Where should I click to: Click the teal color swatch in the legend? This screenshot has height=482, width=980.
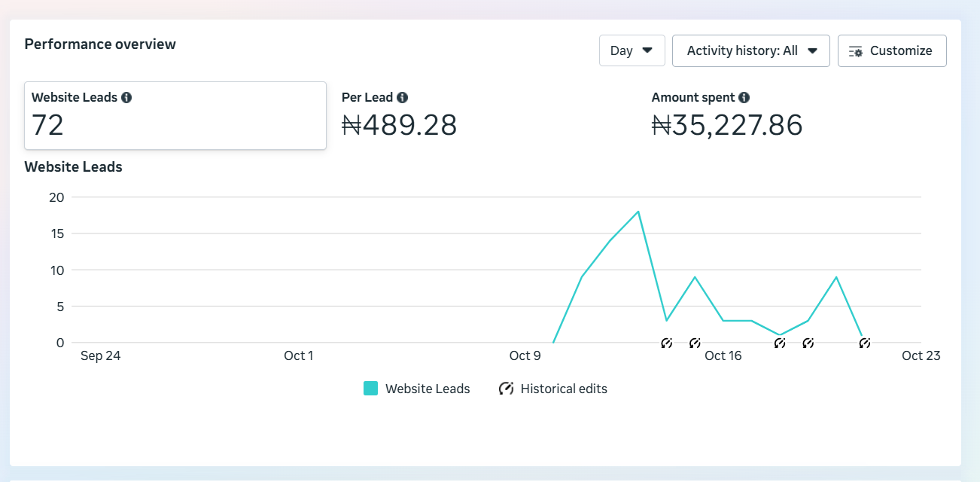coord(370,388)
